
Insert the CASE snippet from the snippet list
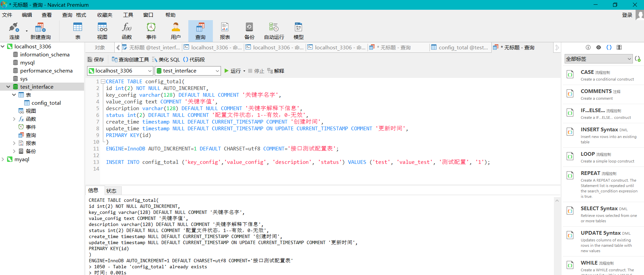[603, 75]
